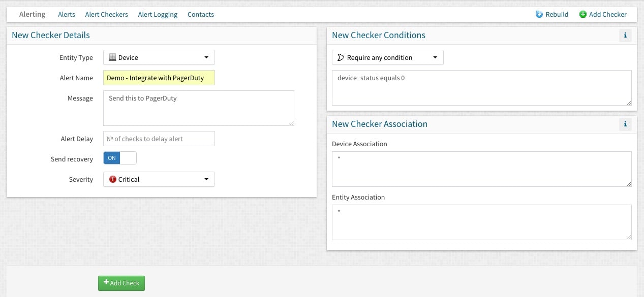Click the green Add Checker plus icon

tap(582, 14)
